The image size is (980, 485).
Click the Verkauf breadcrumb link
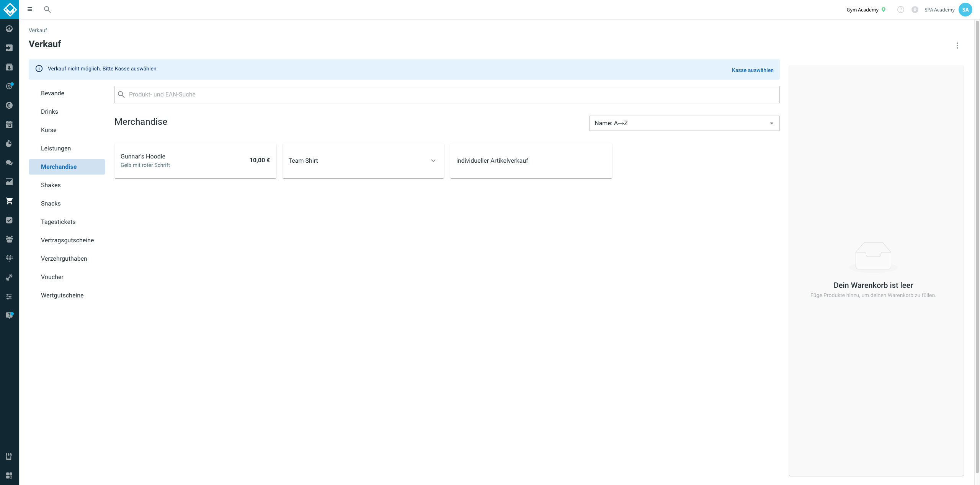(x=38, y=30)
